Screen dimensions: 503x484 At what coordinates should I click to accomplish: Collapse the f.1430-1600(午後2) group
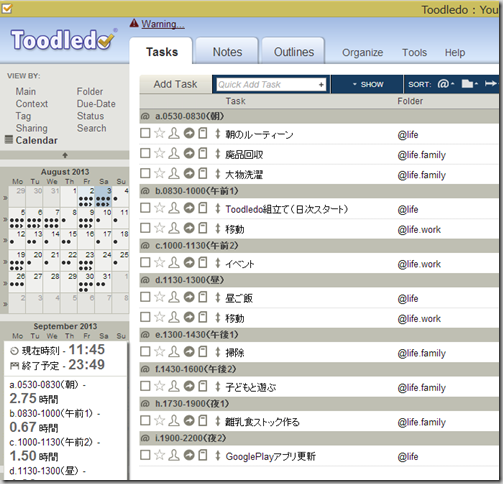pos(319,369)
